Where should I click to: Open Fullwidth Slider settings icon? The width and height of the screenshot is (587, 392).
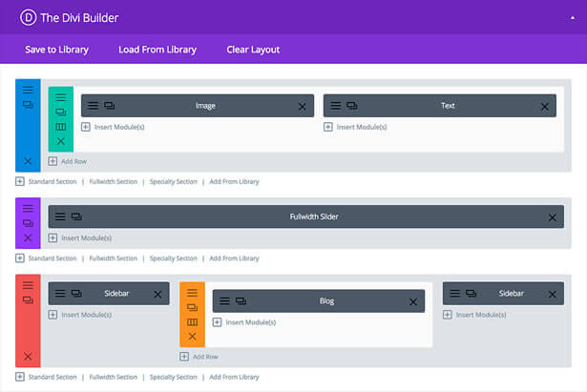tap(60, 217)
